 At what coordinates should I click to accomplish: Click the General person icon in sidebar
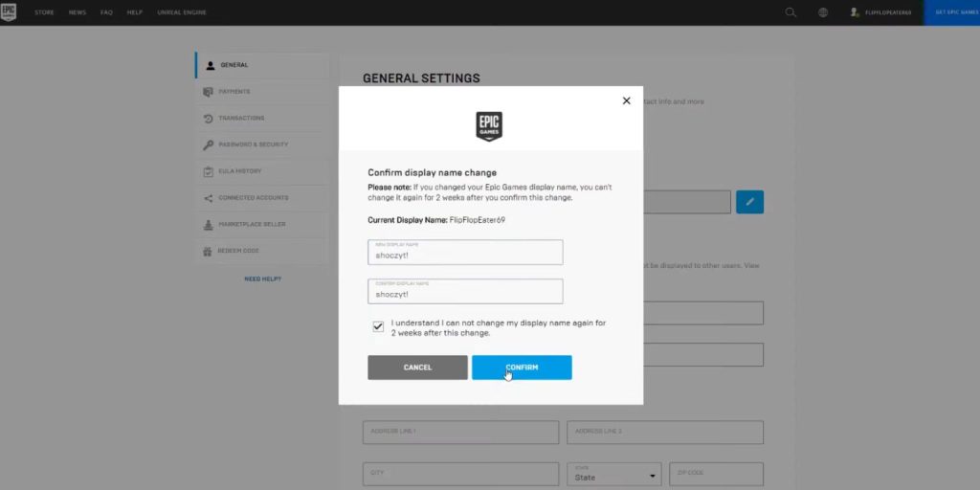point(211,65)
